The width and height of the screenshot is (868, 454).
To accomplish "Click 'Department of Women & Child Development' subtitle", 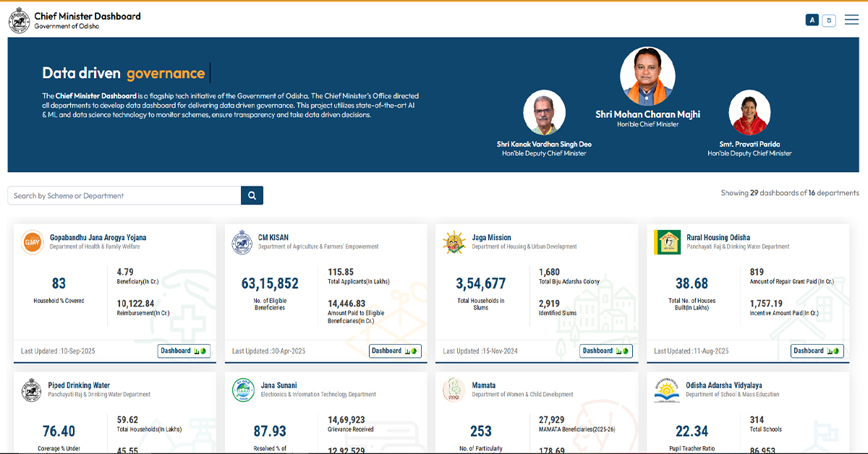I will tap(523, 395).
